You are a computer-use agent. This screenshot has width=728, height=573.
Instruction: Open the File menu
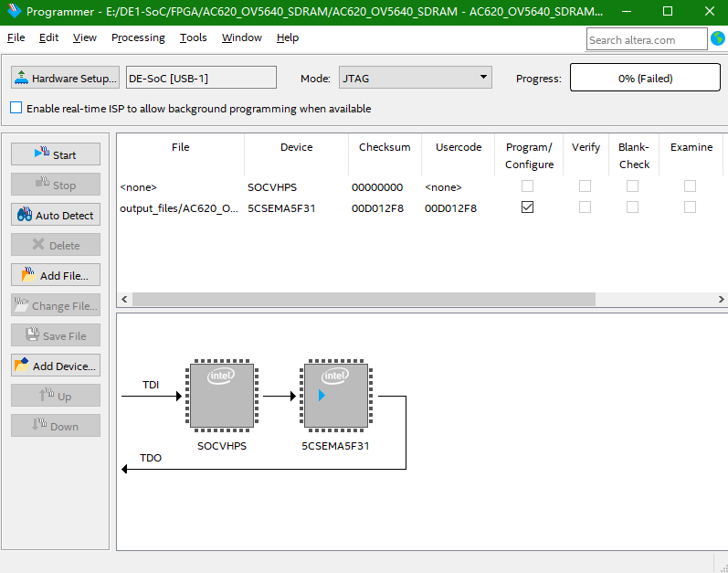click(x=16, y=37)
